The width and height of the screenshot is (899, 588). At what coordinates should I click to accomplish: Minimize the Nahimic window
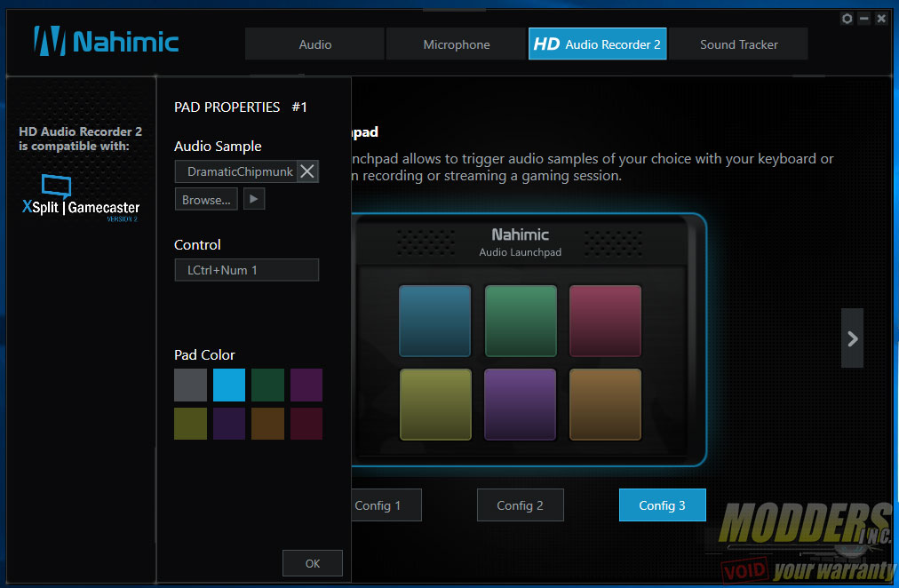point(864,19)
